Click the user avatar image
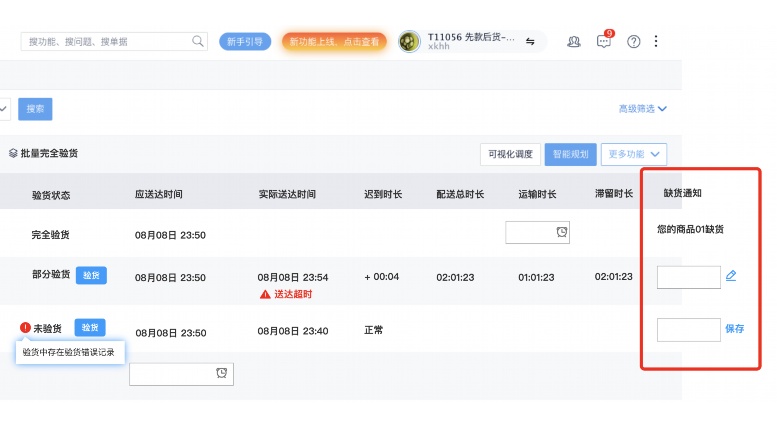Viewport: 777px width, 428px height. tap(409, 42)
